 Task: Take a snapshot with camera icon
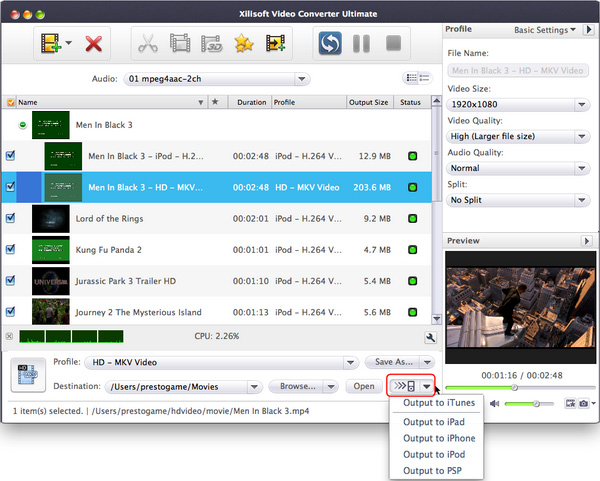coord(584,403)
